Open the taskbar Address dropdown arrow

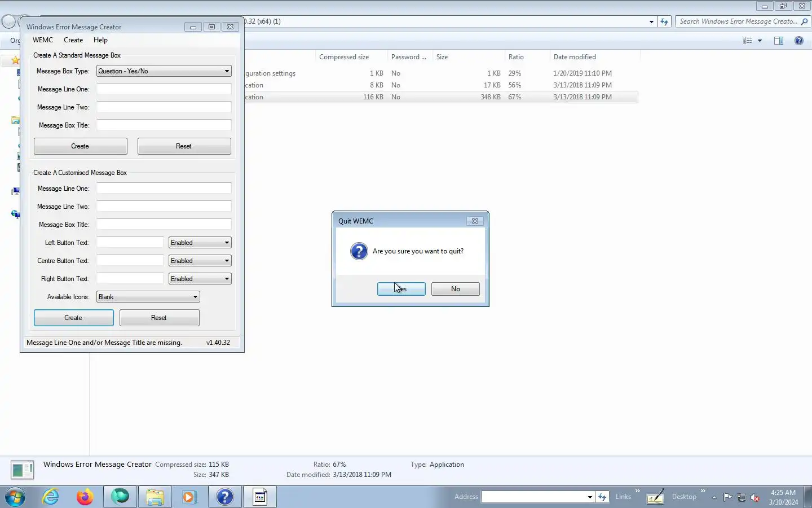590,497
